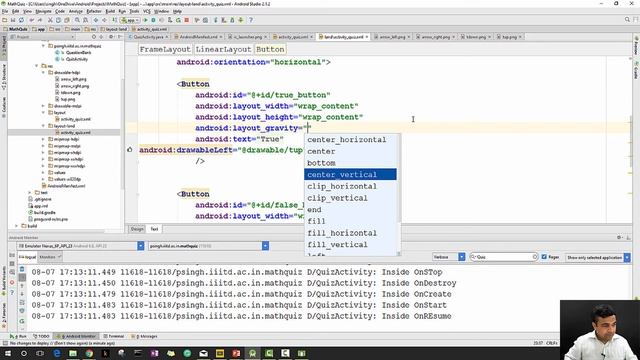Click the Debug app bug icon
The width and height of the screenshot is (640, 360).
tap(153, 20)
